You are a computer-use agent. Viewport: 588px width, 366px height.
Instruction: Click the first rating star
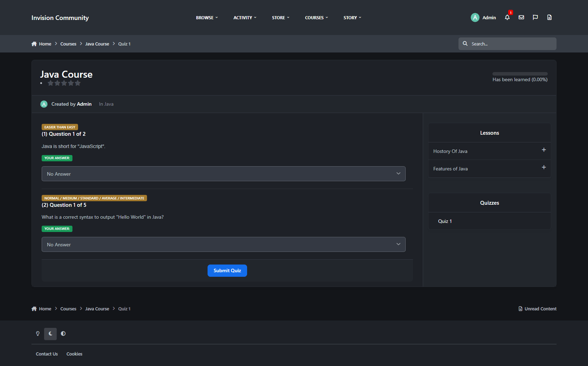click(51, 83)
